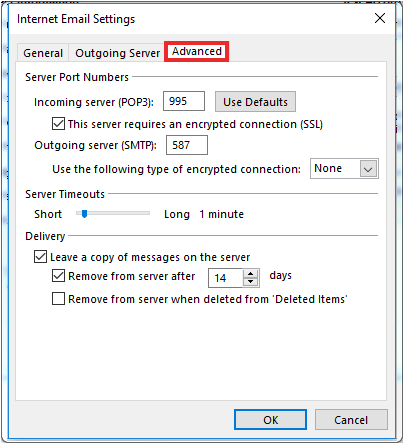Enable Remove when deleted from 'Deleted Items'
This screenshot has height=444, width=404.
coord(58,299)
